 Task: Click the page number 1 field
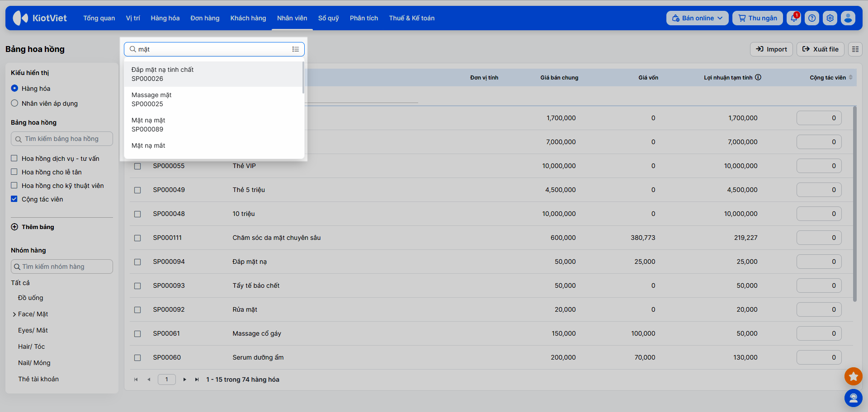[166, 379]
